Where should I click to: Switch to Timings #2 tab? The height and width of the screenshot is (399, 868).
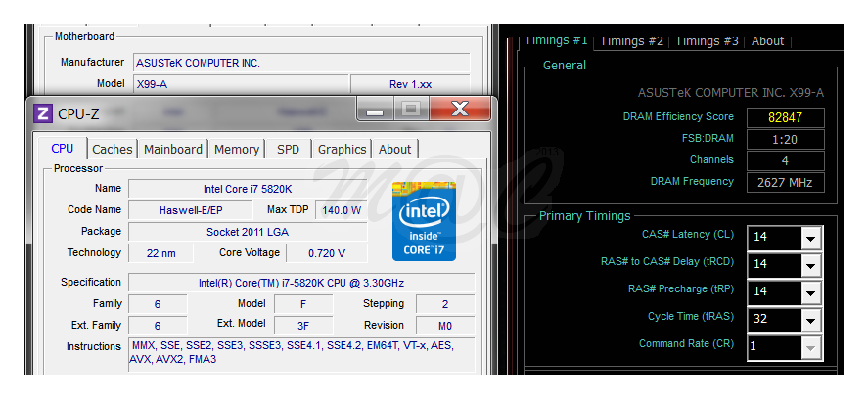click(x=631, y=41)
